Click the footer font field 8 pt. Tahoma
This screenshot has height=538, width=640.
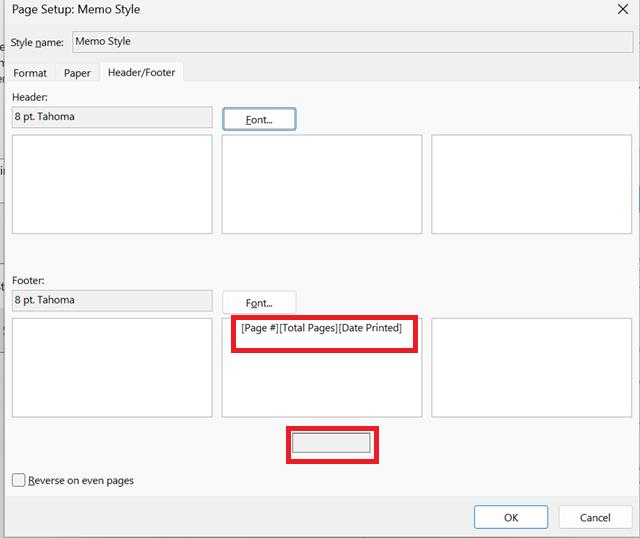pyautogui.click(x=112, y=300)
